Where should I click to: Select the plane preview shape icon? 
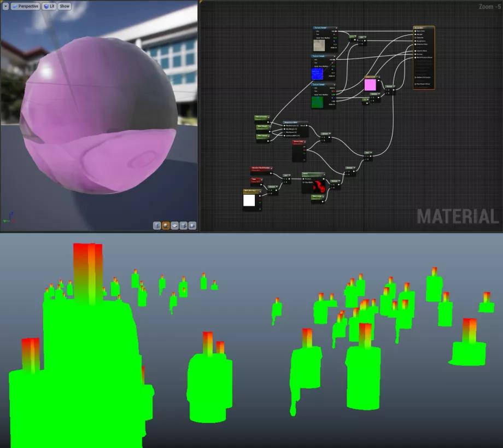pos(174,225)
